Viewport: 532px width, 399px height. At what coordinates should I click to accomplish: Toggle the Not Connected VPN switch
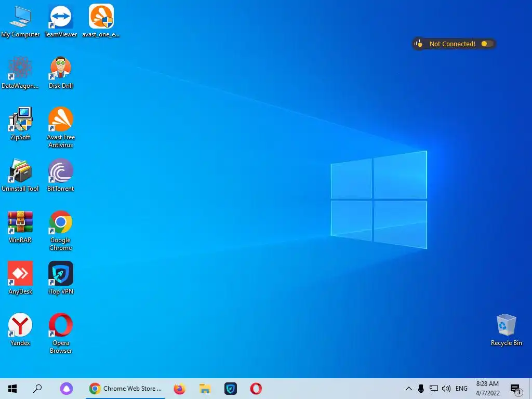[486, 44]
